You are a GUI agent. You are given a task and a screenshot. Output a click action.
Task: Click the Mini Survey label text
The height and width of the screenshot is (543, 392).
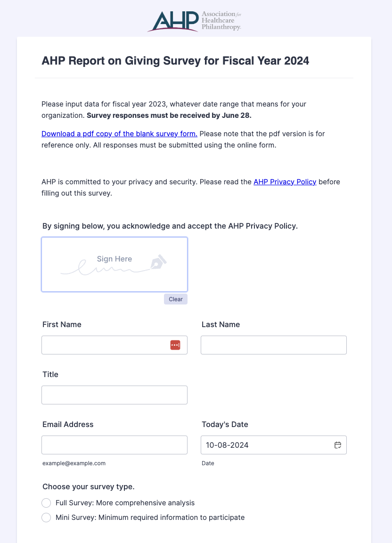[x=150, y=518]
